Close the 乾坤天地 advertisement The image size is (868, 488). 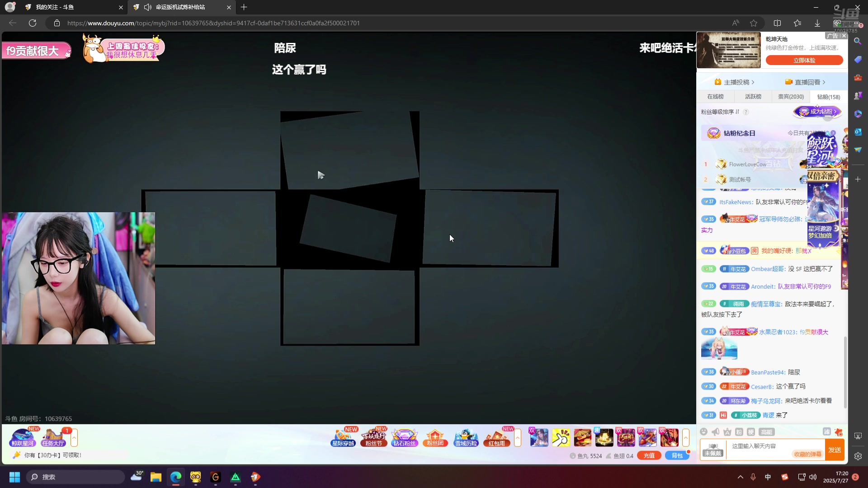pyautogui.click(x=844, y=36)
